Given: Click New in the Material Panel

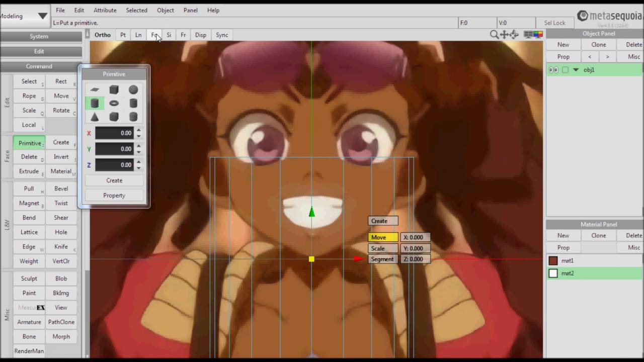Looking at the screenshot, I should point(563,235).
